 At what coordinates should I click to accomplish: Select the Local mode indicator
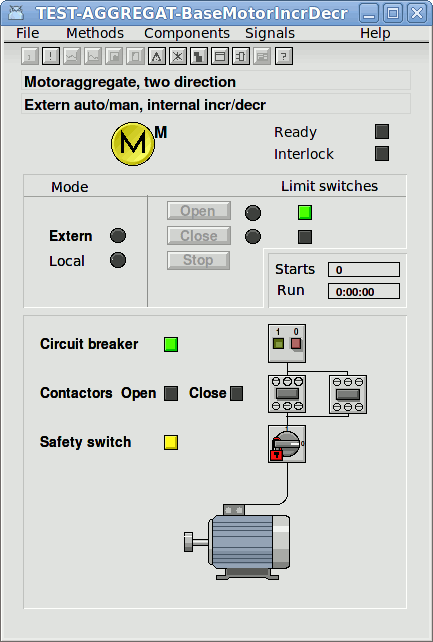(x=118, y=260)
